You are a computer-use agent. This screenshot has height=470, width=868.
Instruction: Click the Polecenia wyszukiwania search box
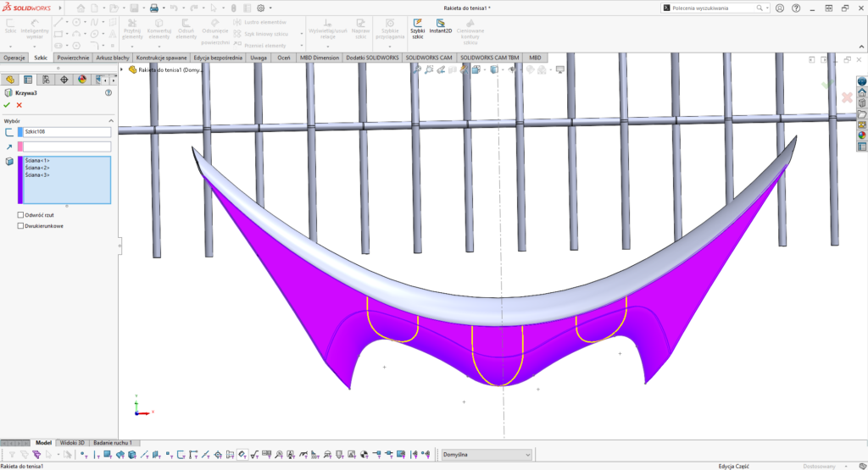click(710, 8)
